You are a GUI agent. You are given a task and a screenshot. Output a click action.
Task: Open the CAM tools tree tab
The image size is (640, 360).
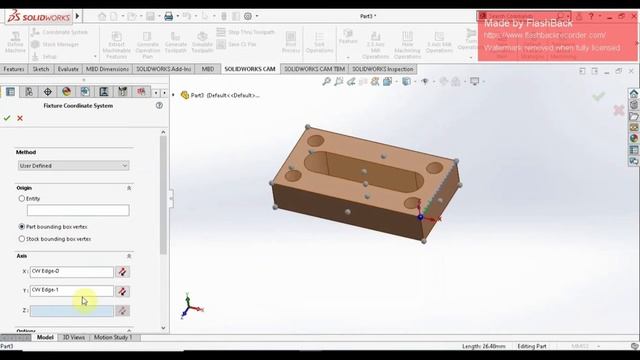122,92
